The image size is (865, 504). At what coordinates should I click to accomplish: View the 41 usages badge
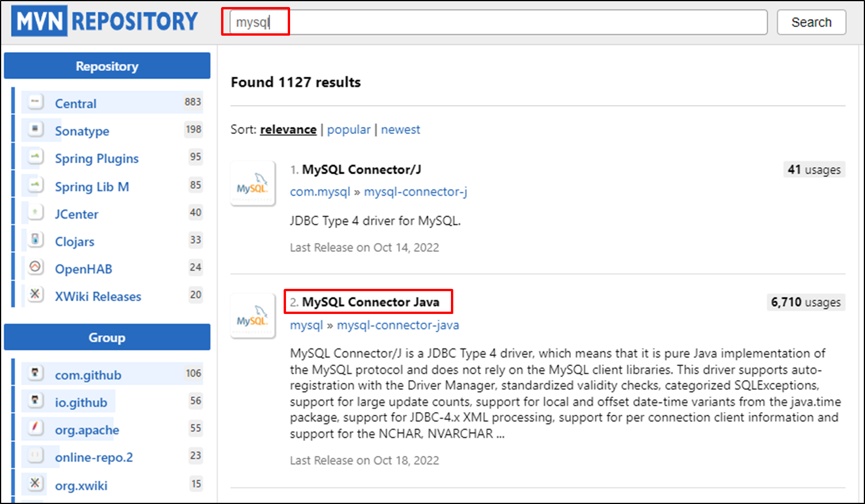[814, 170]
